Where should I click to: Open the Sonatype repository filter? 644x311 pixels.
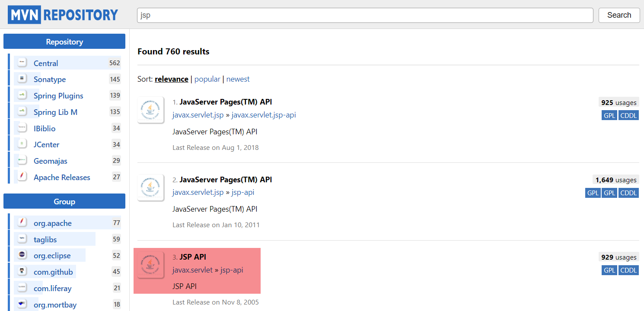coord(50,79)
